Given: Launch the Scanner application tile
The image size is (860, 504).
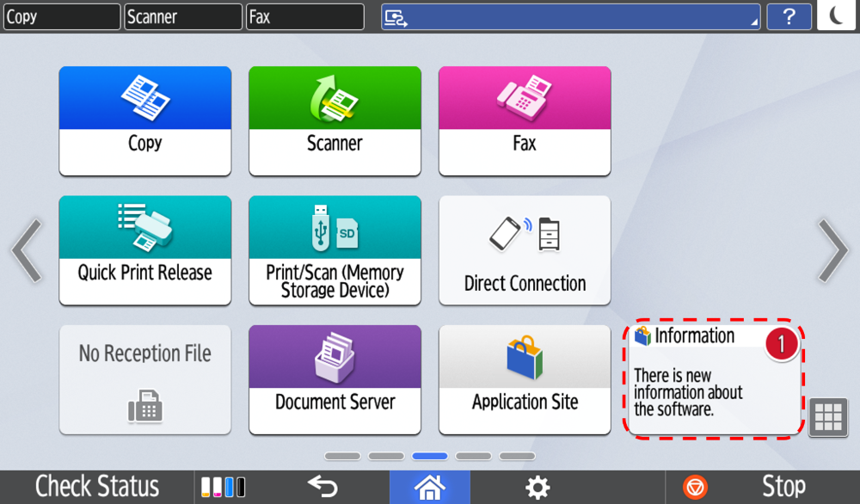Looking at the screenshot, I should pos(335,120).
